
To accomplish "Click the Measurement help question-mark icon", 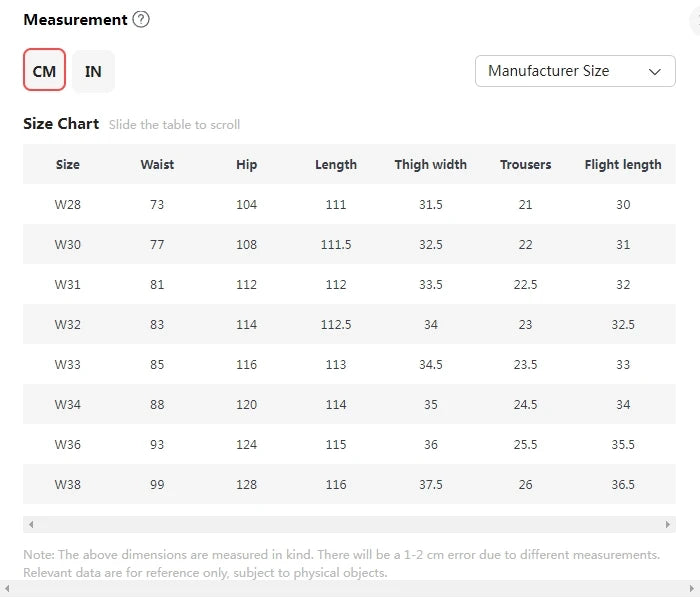I will pos(141,20).
